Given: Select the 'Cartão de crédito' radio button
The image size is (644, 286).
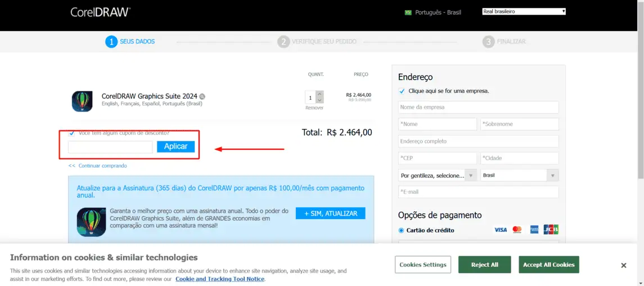Looking at the screenshot, I should pyautogui.click(x=401, y=230).
